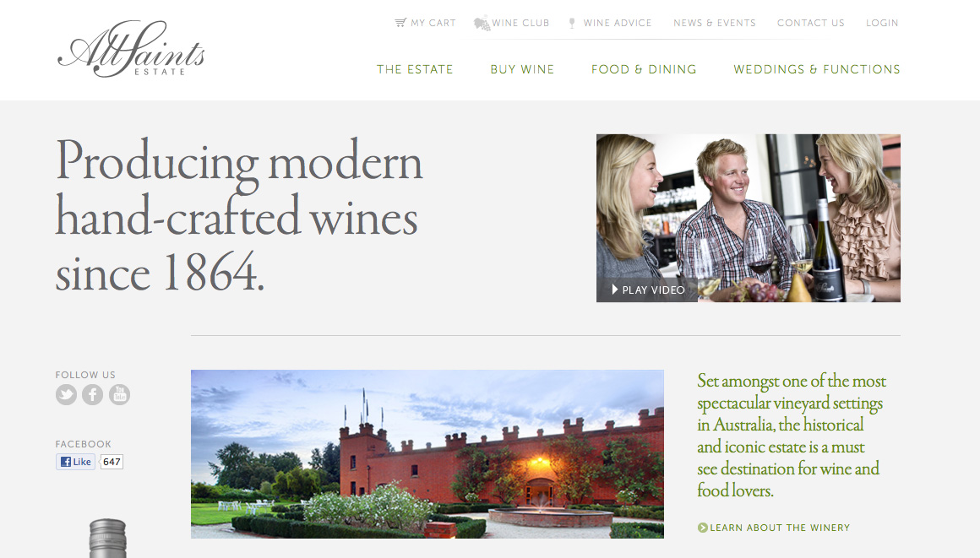Click the Facebook like count 647
Screen dimensions: 980x558
point(112,462)
